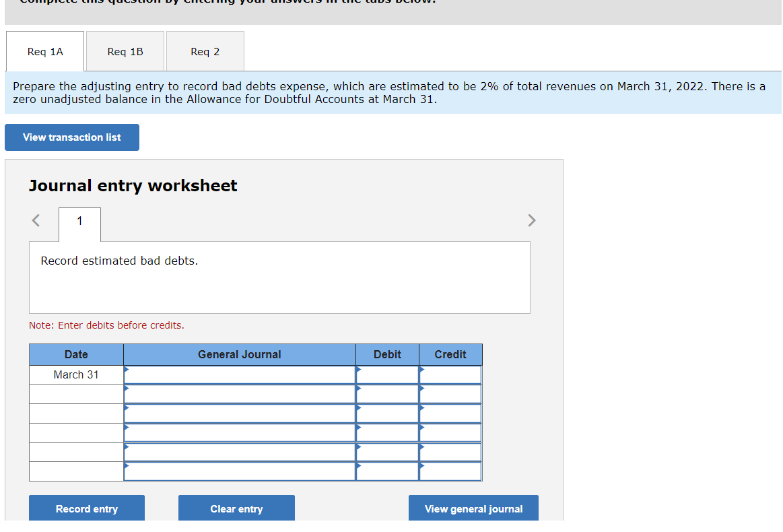Go to next journal entry with right arrow
Viewport: 783px width, 532px height.
tap(532, 220)
